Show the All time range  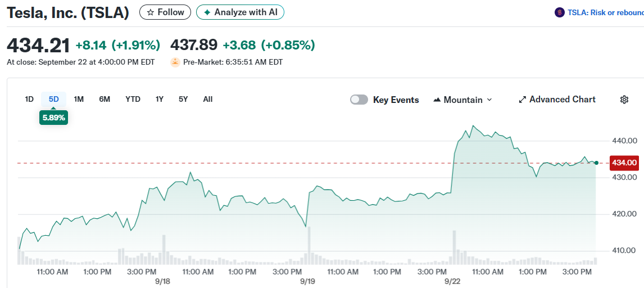208,99
